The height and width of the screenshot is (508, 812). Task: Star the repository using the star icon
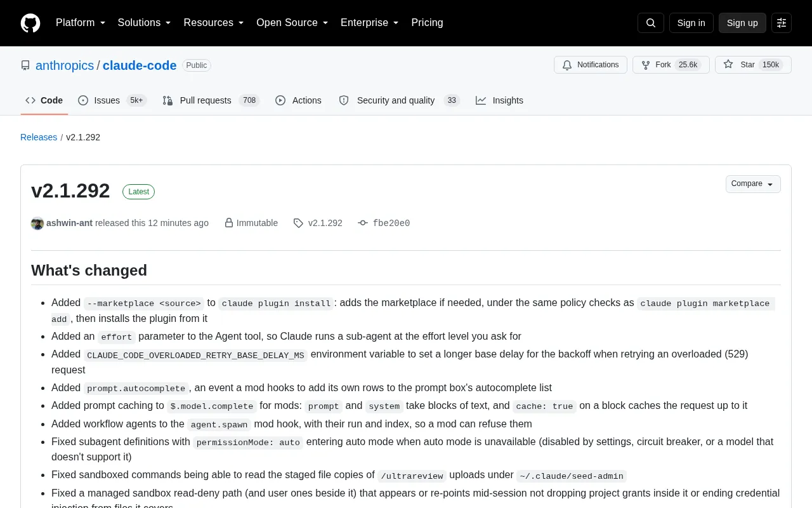(728, 64)
